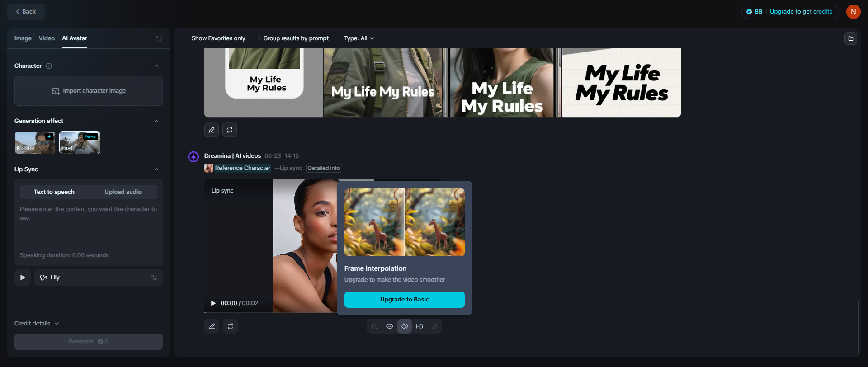Click the lip sync lips icon

(390, 326)
